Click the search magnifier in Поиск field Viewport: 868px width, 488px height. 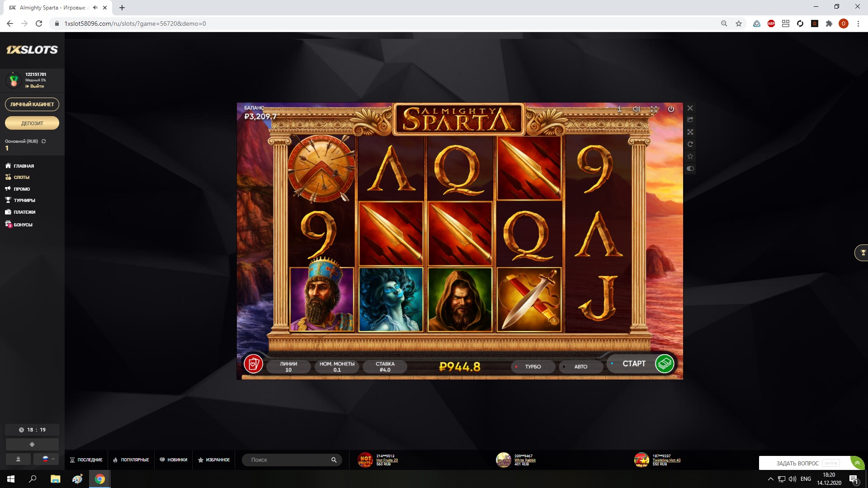(x=334, y=460)
